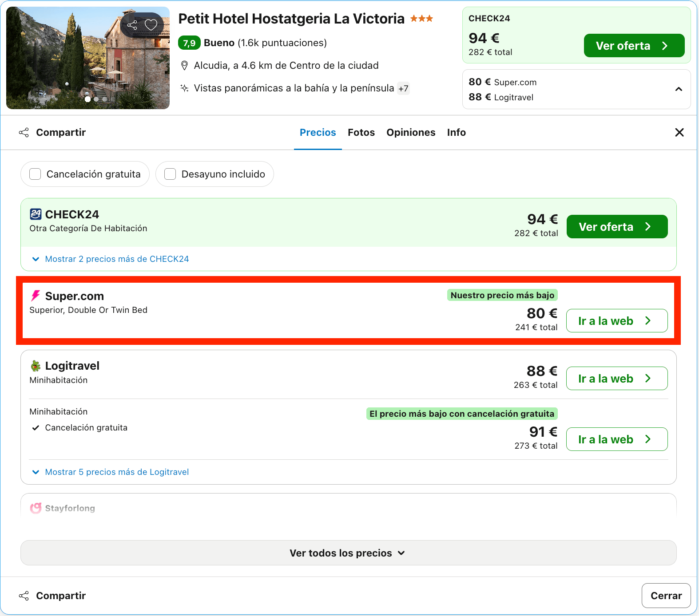Click Alcudia, a 4.6 km de Centro text

[x=286, y=66]
